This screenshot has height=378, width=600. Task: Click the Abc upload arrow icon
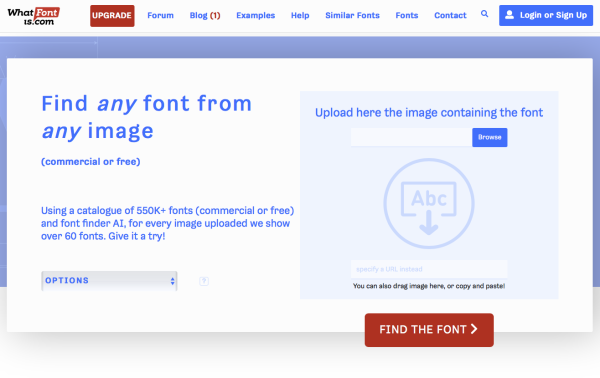point(429,204)
